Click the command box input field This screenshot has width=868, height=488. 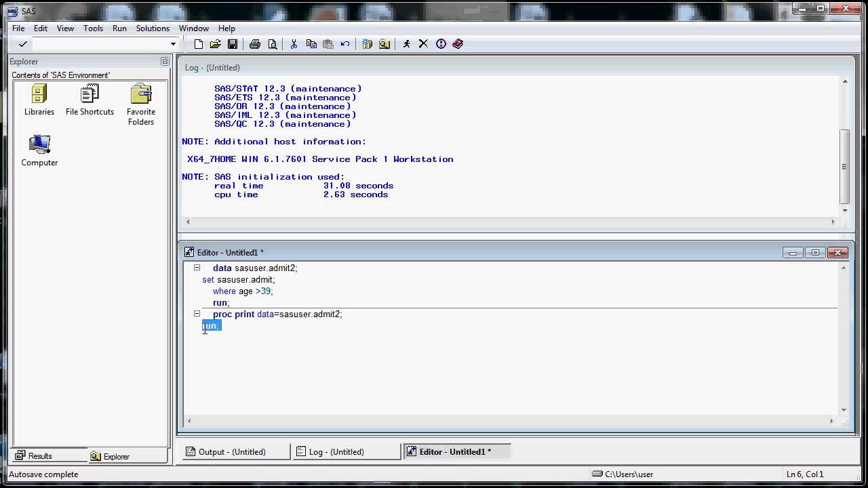point(100,44)
